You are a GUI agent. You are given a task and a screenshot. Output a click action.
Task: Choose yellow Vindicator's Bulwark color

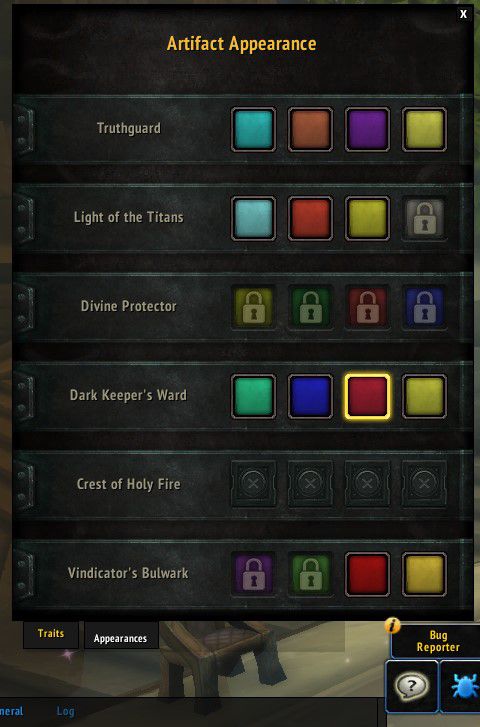click(x=424, y=574)
